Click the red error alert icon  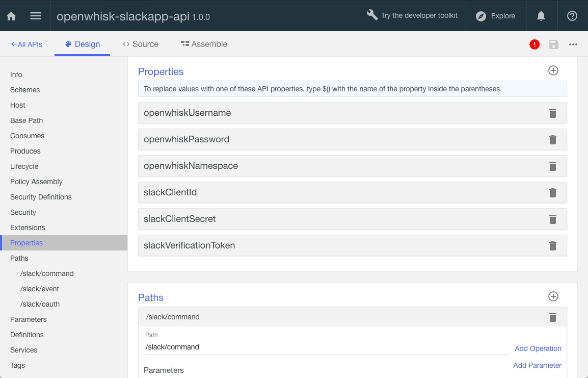point(534,44)
